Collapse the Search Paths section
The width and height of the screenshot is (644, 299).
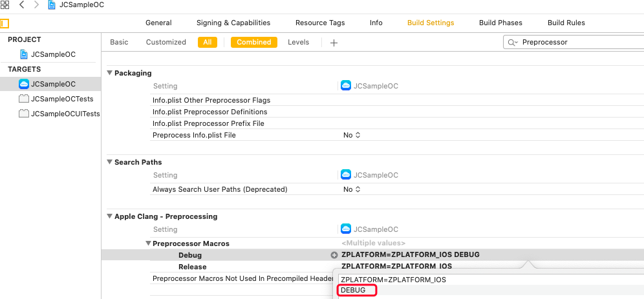point(110,162)
